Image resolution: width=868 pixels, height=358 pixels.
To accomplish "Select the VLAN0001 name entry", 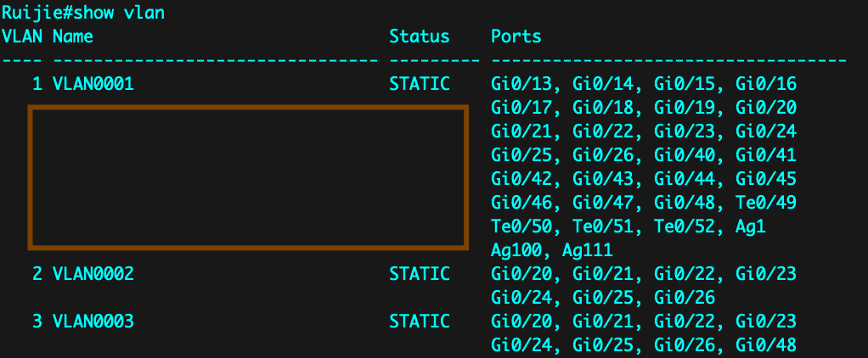I will [x=93, y=85].
